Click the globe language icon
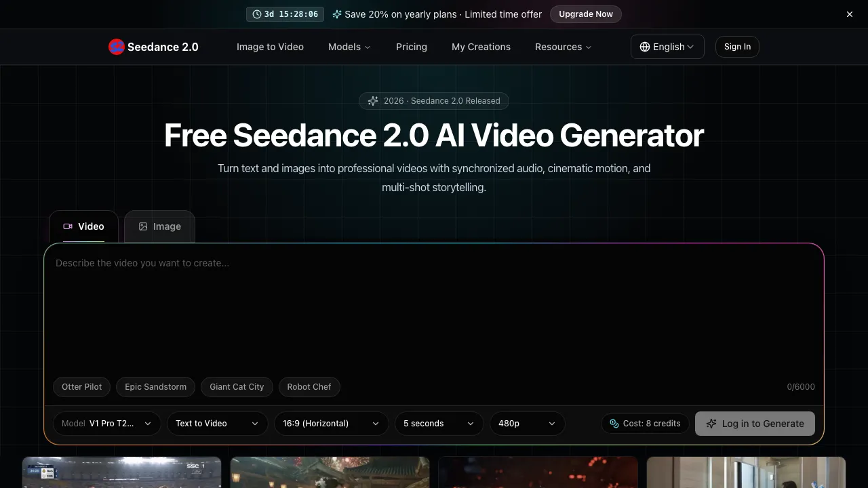Image resolution: width=868 pixels, height=488 pixels. [x=645, y=47]
